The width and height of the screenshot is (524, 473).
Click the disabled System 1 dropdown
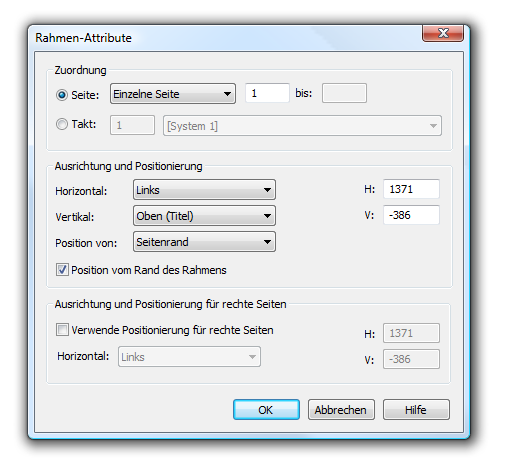tap(302, 126)
